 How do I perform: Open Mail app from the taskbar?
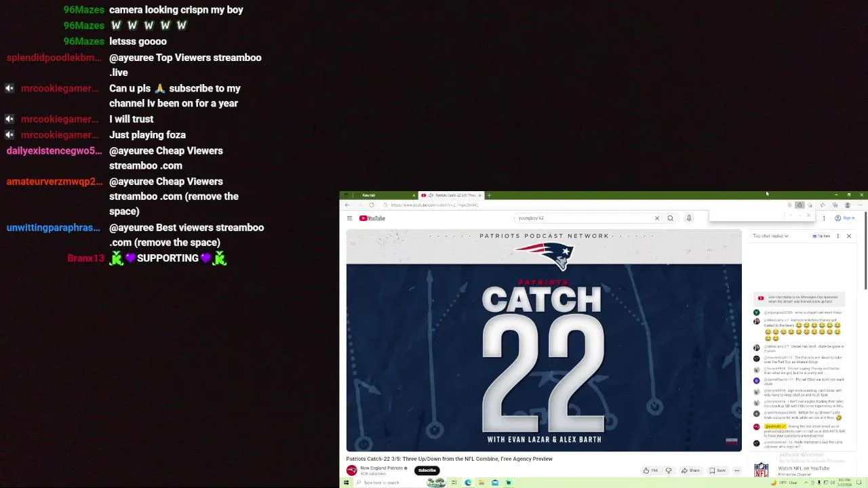point(495,483)
